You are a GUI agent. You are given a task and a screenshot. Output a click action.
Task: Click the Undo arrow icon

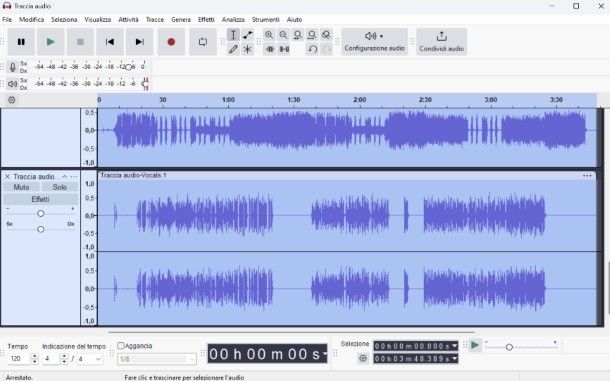click(x=312, y=49)
